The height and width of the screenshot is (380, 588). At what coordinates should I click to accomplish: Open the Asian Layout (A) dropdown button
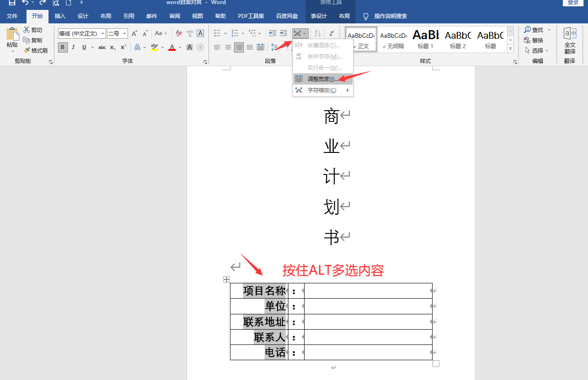(301, 33)
